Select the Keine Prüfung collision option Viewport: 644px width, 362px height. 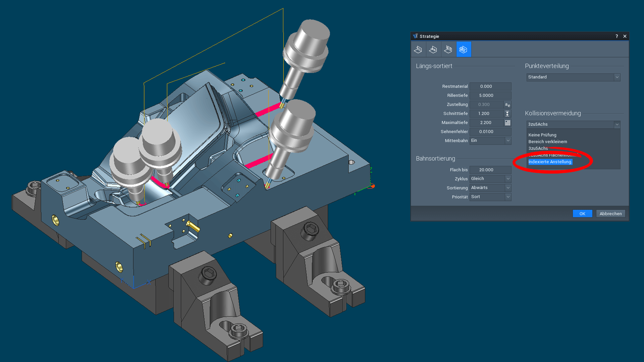[x=542, y=135]
